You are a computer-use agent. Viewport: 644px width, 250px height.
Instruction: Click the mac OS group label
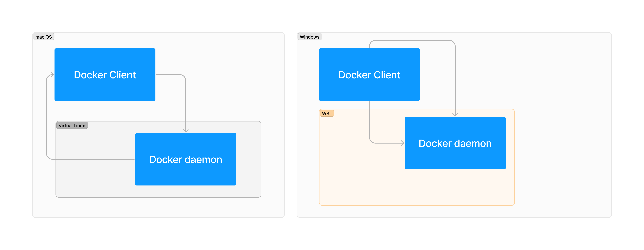click(x=44, y=37)
